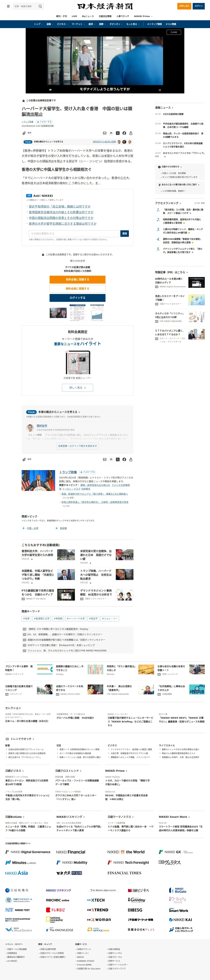Open National Geographic logo link
The height and width of the screenshot is (980, 210).
(55, 920)
